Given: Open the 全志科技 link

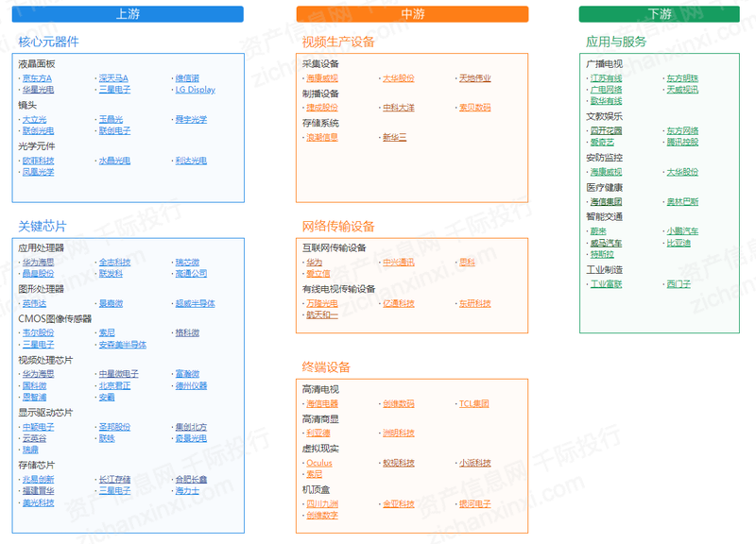Looking at the screenshot, I should [x=114, y=263].
